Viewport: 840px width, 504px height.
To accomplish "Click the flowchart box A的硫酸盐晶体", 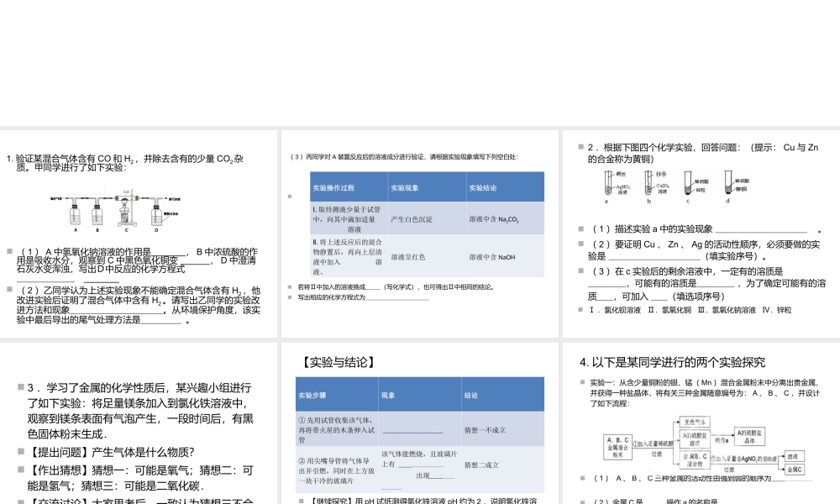I will (749, 437).
